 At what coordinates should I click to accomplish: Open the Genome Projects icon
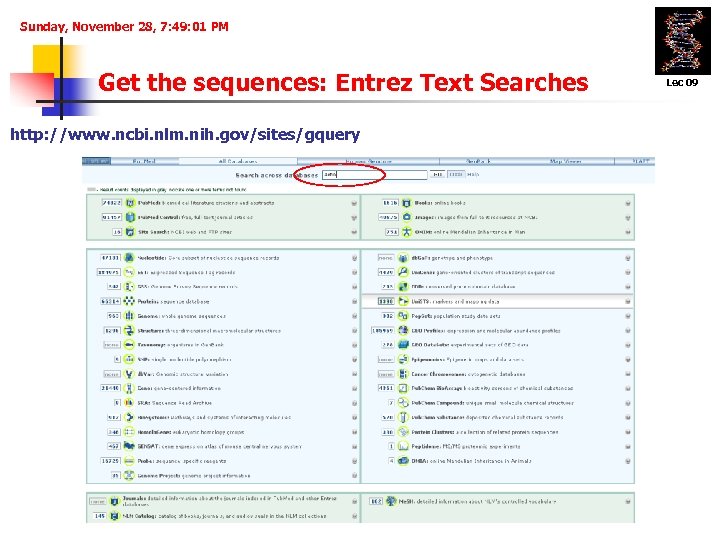[129, 476]
